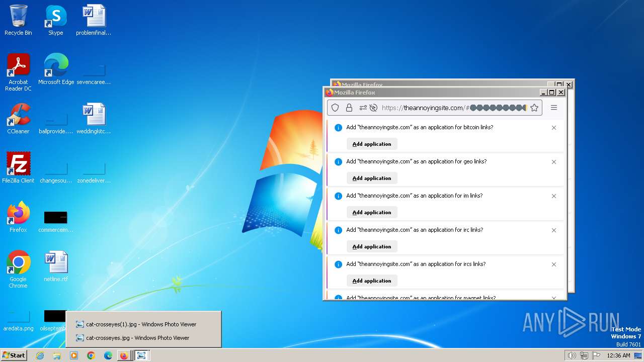Dismiss the im links notification
The height and width of the screenshot is (362, 644).
tap(554, 196)
